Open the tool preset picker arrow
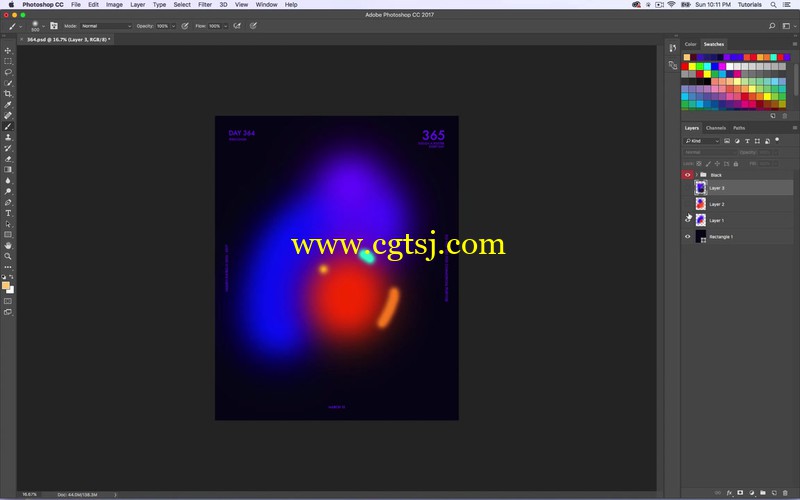 (21, 27)
